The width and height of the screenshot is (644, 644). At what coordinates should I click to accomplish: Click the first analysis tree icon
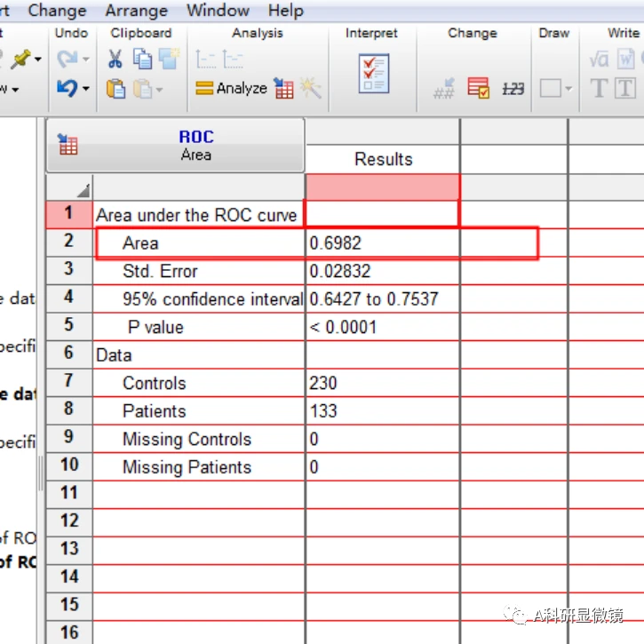[205, 60]
